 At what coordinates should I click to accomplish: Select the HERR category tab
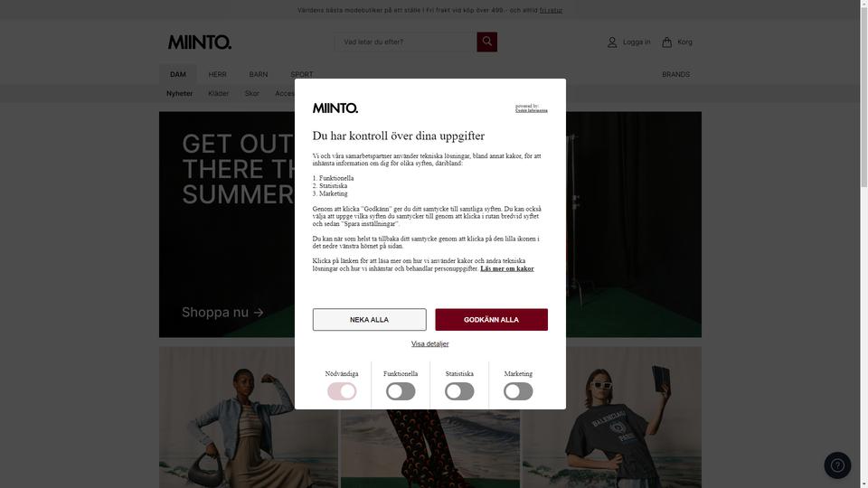point(217,74)
